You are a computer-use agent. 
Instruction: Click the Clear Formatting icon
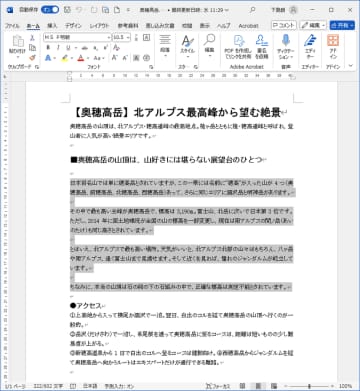coord(117,48)
